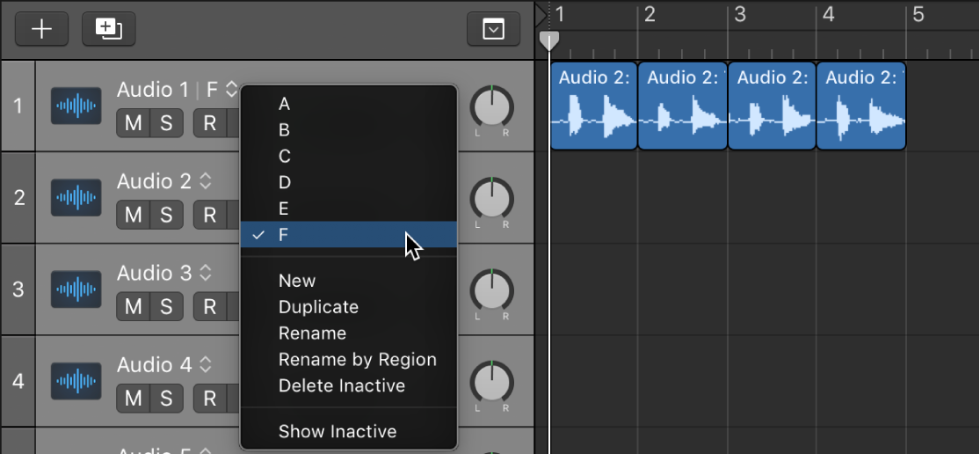Open Audio 4 track alternatives chevron
The width and height of the screenshot is (980, 454).
205,365
